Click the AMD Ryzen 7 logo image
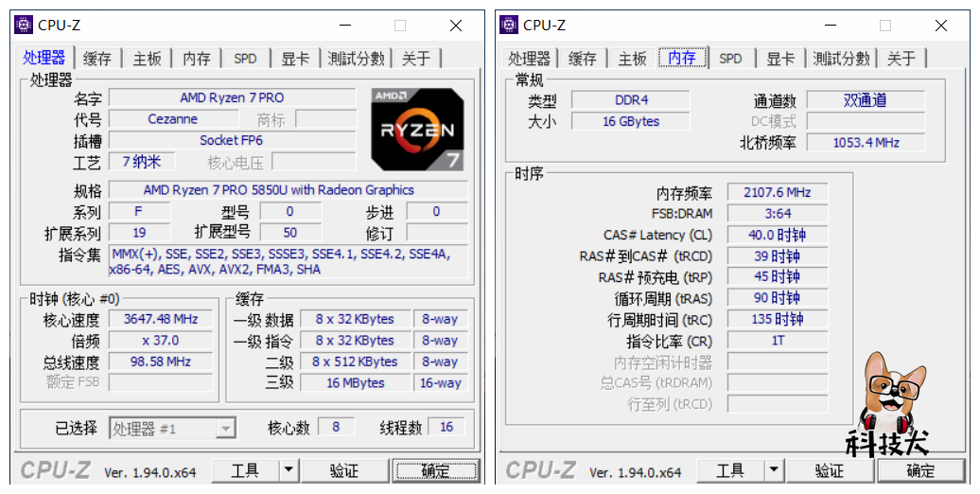Viewport: 980px width, 494px height. pyautogui.click(x=417, y=130)
